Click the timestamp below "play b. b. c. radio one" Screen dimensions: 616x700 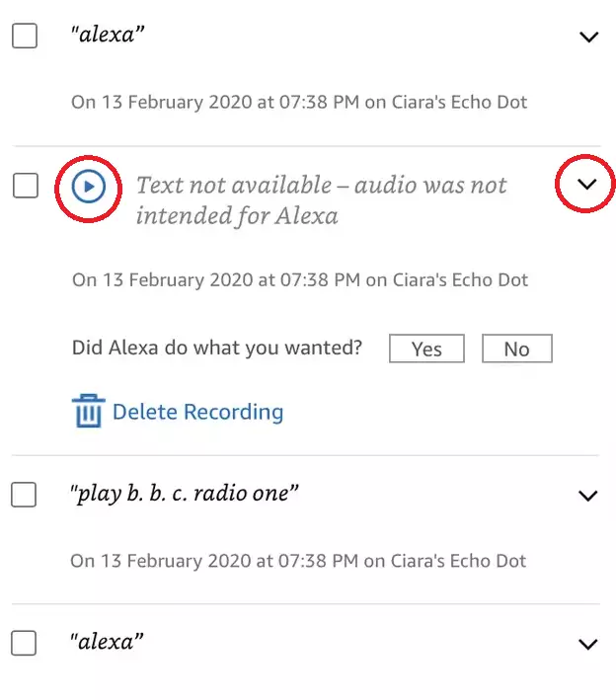[299, 561]
